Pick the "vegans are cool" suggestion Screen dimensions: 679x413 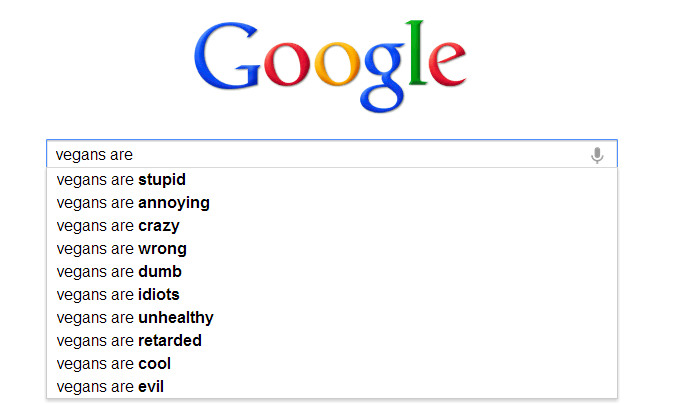332,363
